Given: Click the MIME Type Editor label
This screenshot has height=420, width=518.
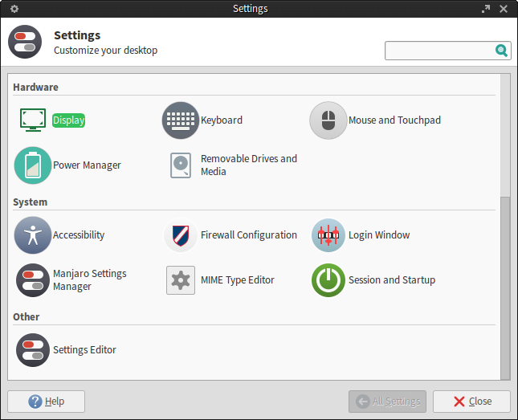Looking at the screenshot, I should point(238,280).
